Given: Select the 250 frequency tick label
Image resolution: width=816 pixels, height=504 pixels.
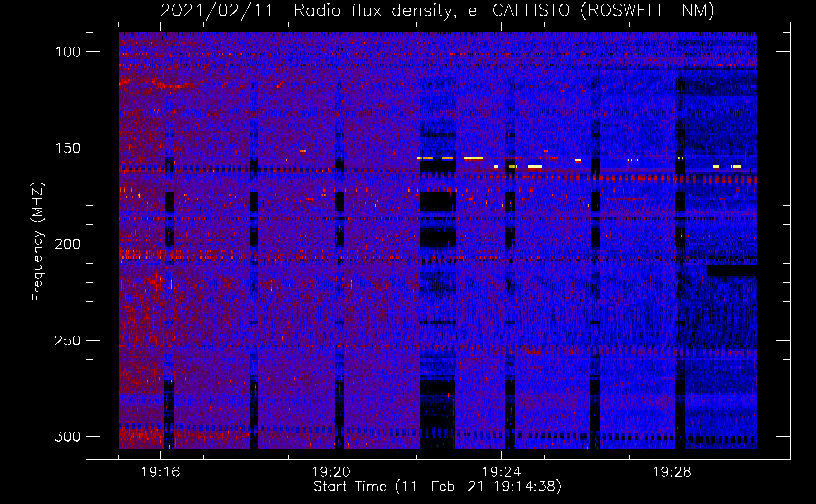Looking at the screenshot, I should [x=68, y=341].
